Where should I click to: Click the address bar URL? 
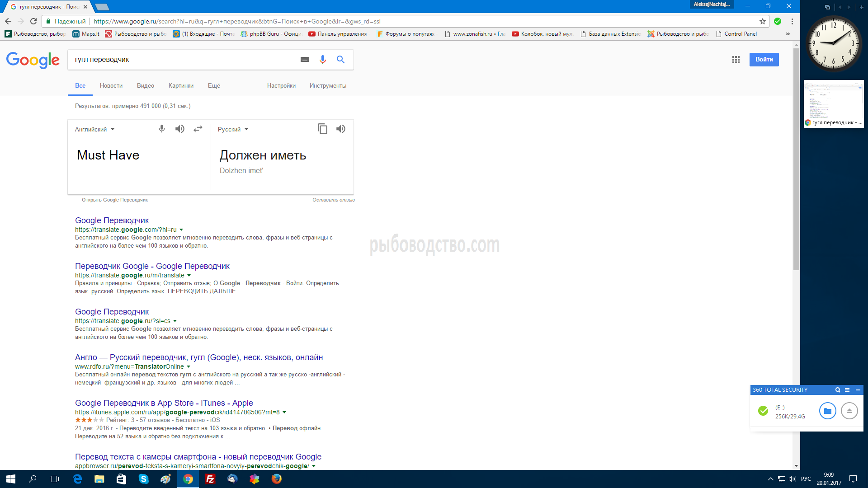coord(237,21)
